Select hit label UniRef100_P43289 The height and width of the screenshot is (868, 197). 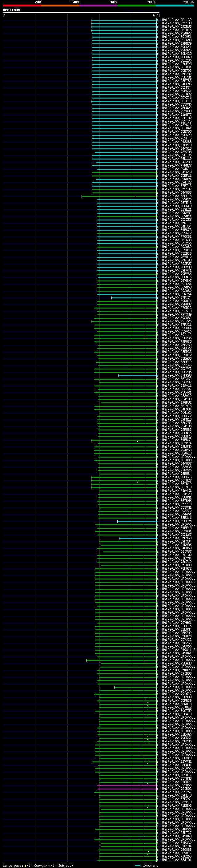tap(177, 162)
